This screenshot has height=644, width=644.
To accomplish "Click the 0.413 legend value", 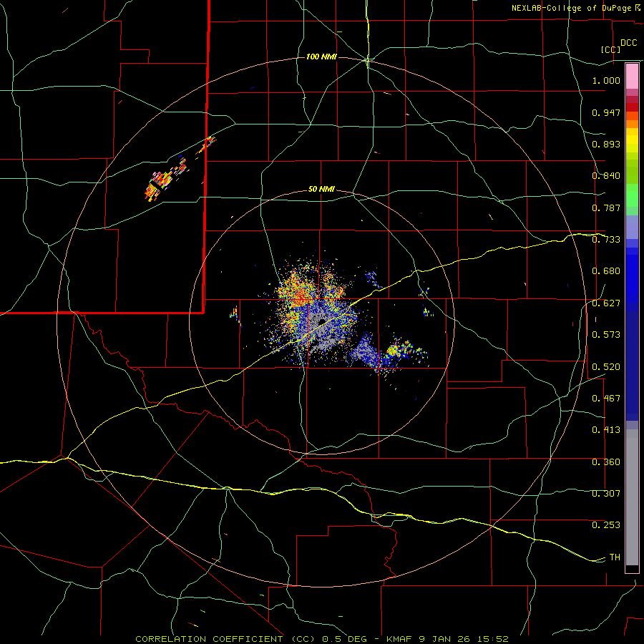I will tap(606, 430).
